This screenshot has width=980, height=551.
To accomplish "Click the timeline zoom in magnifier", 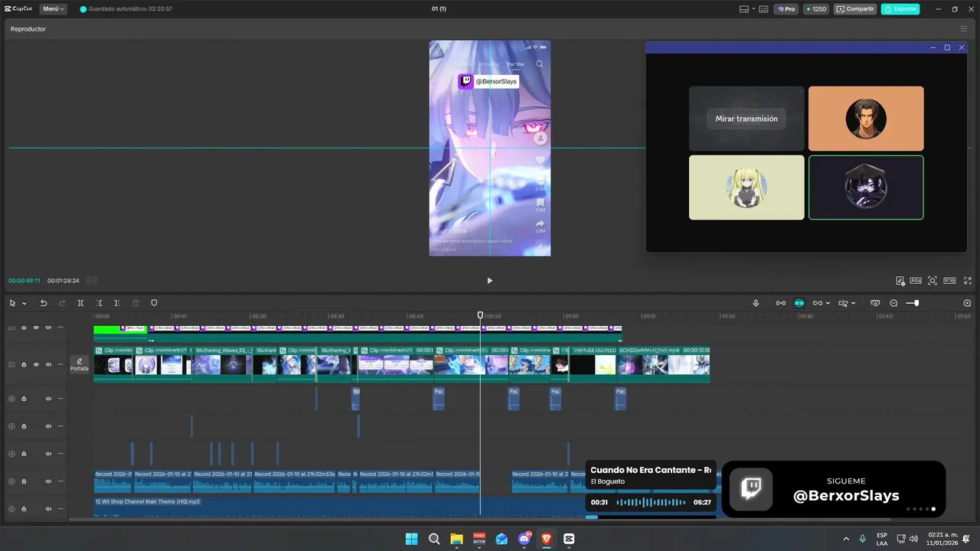I will tap(967, 303).
